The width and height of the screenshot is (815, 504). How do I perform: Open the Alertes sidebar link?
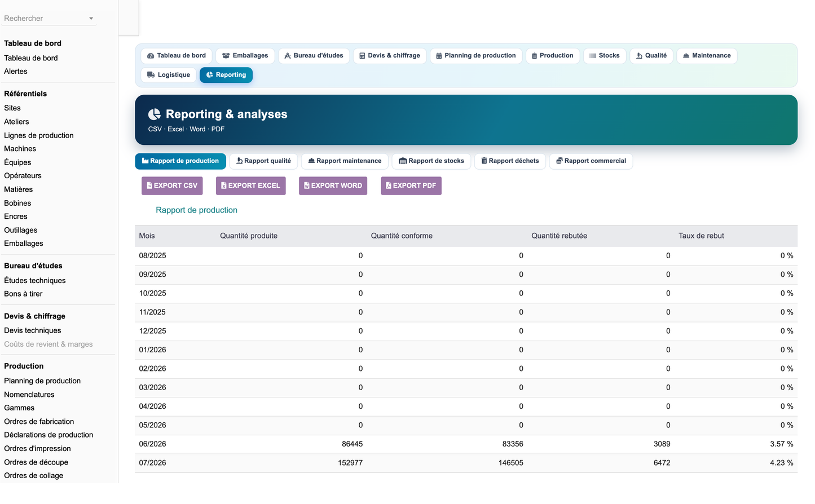point(16,72)
